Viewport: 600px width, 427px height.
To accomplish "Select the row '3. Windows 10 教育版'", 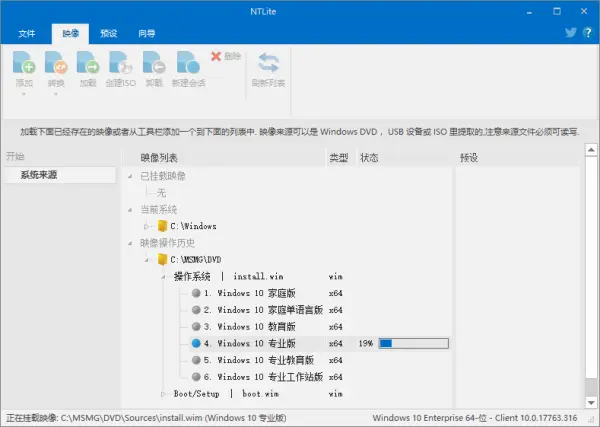I will coord(249,327).
